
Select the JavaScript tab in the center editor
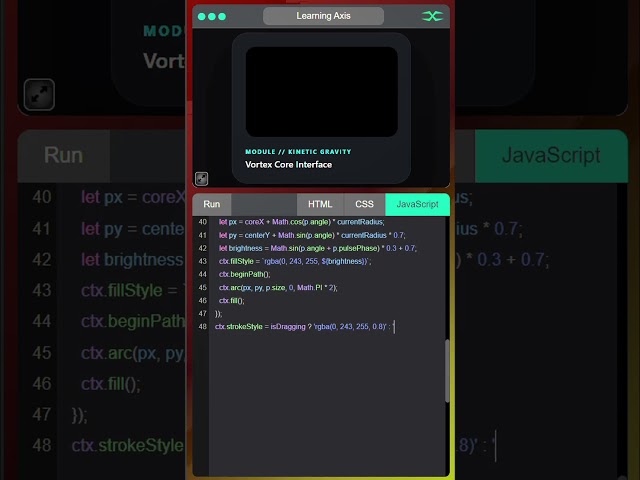tap(418, 204)
